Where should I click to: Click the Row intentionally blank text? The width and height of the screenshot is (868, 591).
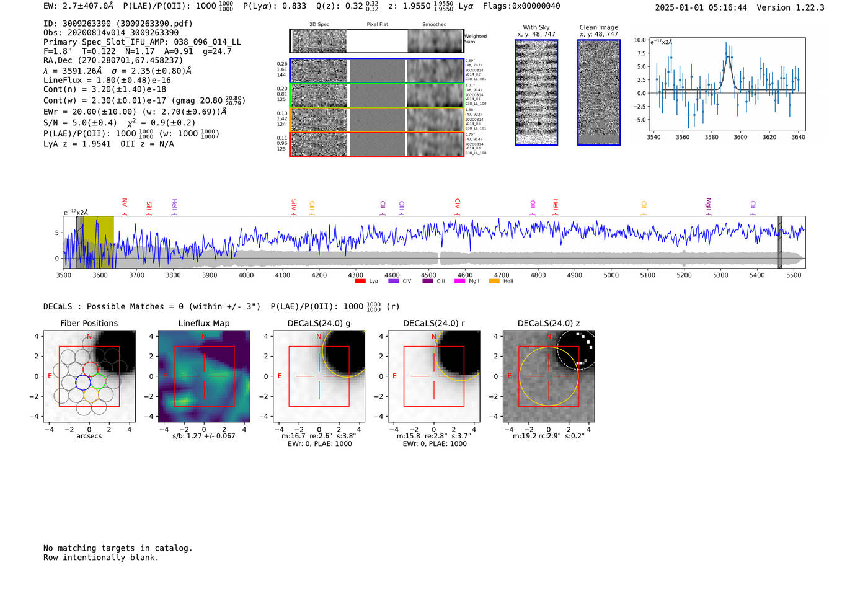pyautogui.click(x=101, y=558)
